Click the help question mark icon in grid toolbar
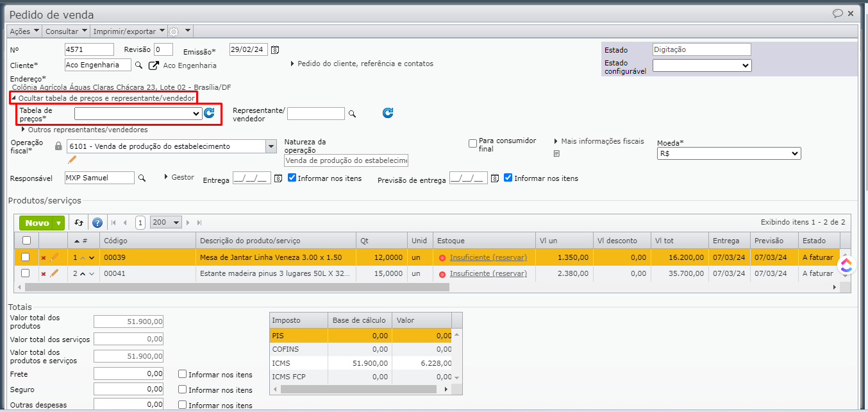 [97, 223]
